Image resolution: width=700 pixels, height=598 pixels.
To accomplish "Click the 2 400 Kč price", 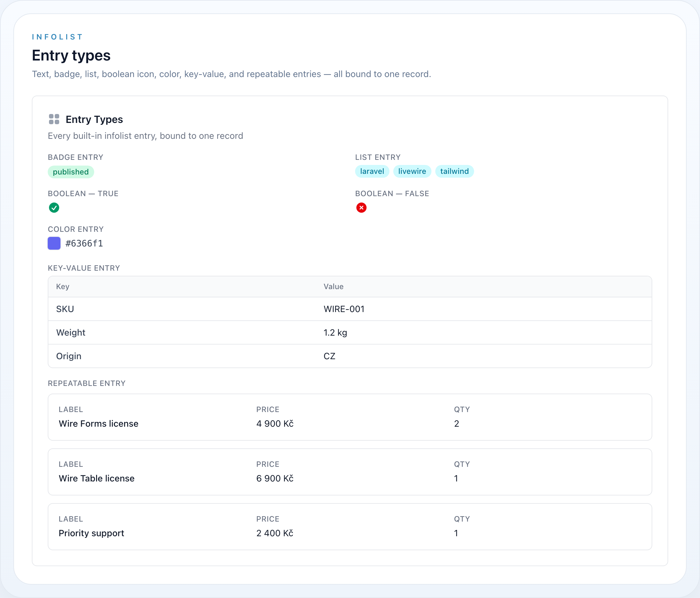I will 275,533.
